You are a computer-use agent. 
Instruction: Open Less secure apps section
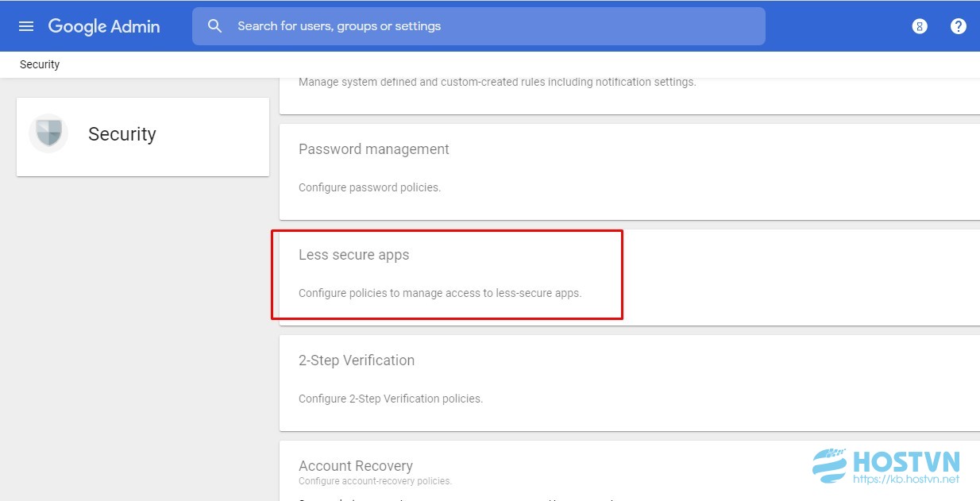click(630, 277)
